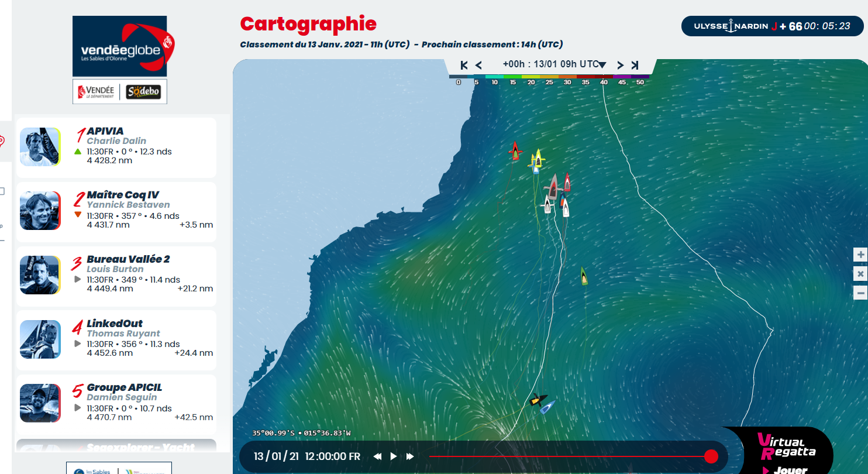This screenshot has height=474, width=868.
Task: Zoom out on the map
Action: pos(860,293)
